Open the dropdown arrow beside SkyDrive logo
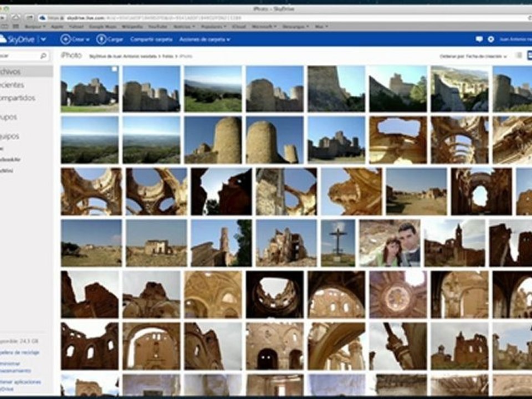 click(43, 39)
